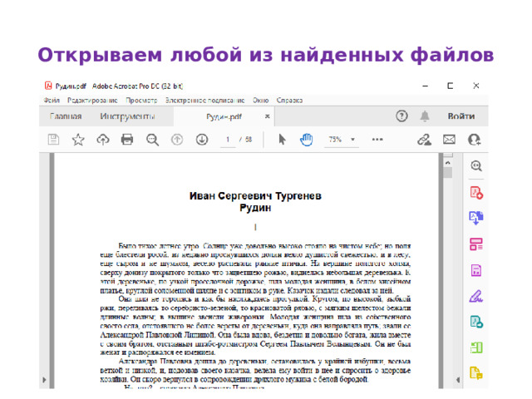Open Create PDF tool in sidebar
The height and width of the screenshot is (399, 532).
click(x=476, y=193)
